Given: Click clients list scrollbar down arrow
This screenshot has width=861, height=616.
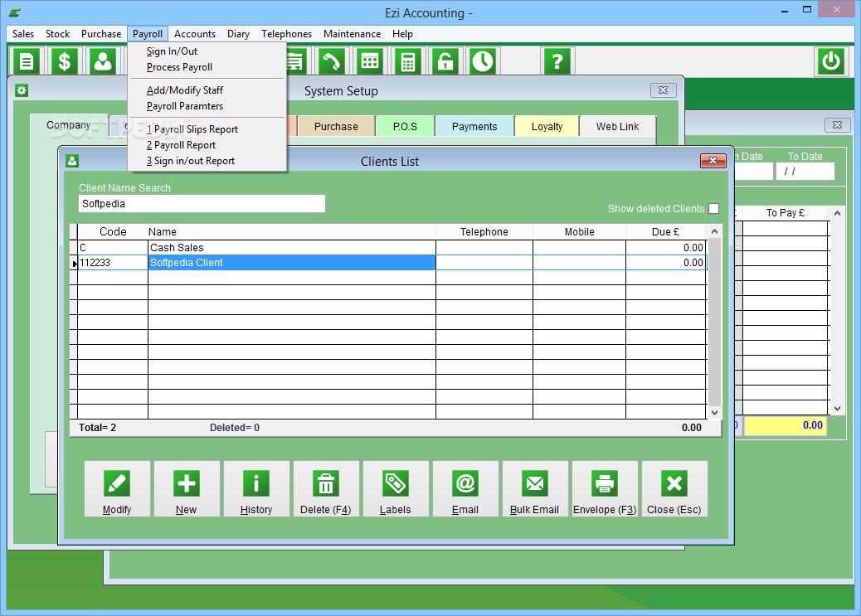Looking at the screenshot, I should [714, 412].
